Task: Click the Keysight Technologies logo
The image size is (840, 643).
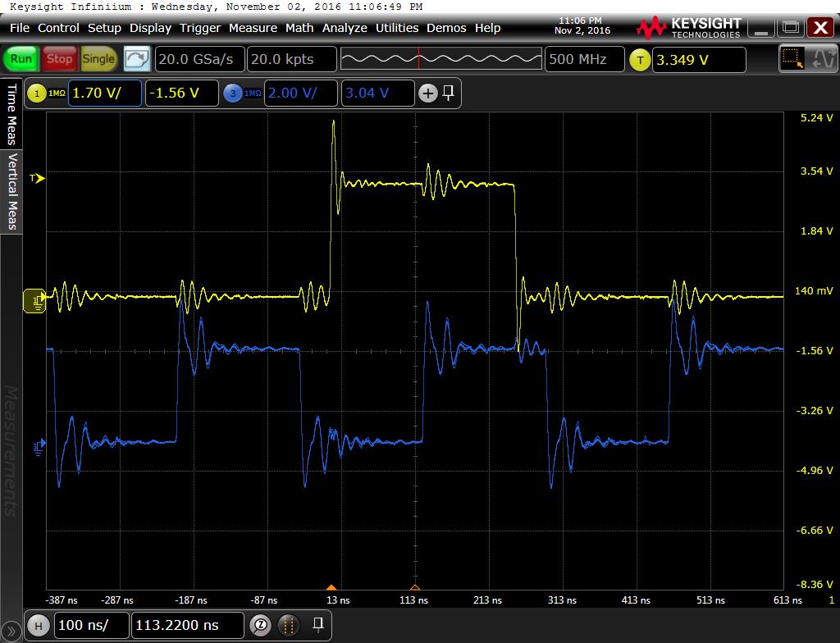Action: tap(688, 27)
